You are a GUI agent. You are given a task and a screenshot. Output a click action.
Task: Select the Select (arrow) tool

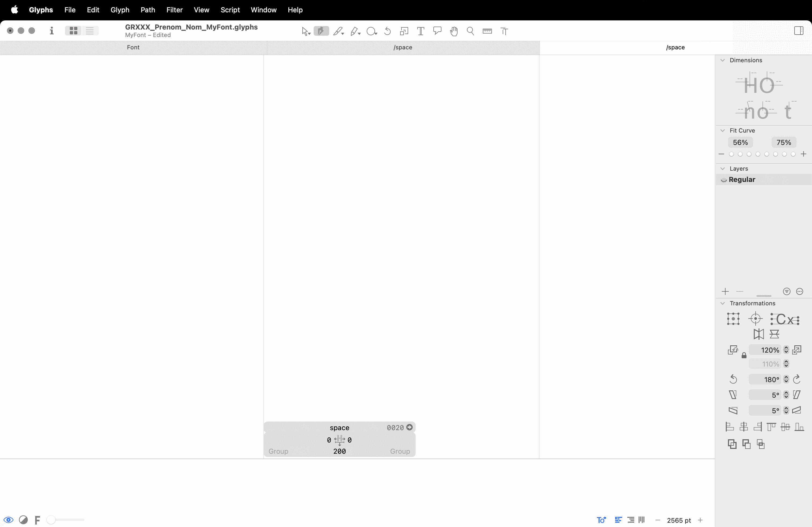(305, 31)
